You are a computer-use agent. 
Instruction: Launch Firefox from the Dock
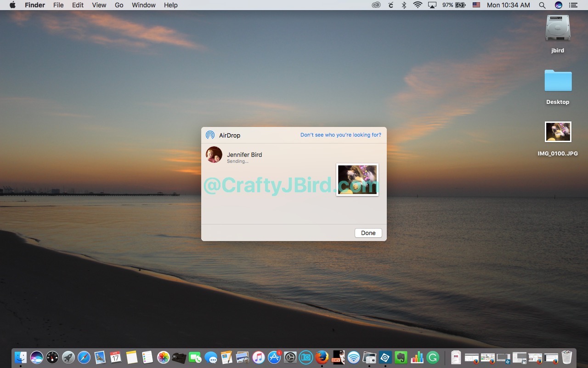click(322, 357)
